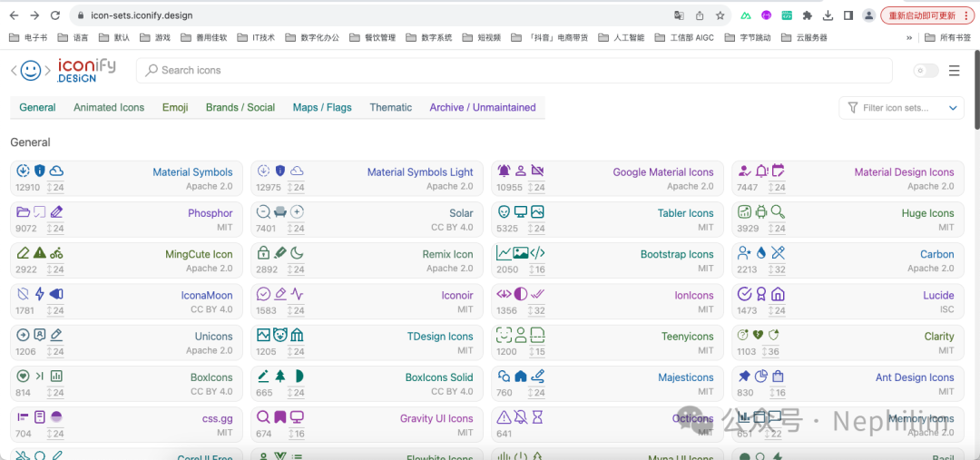Viewport: 980px width, 460px height.
Task: Click the shield icon in Material Symbols card
Action: (39, 170)
